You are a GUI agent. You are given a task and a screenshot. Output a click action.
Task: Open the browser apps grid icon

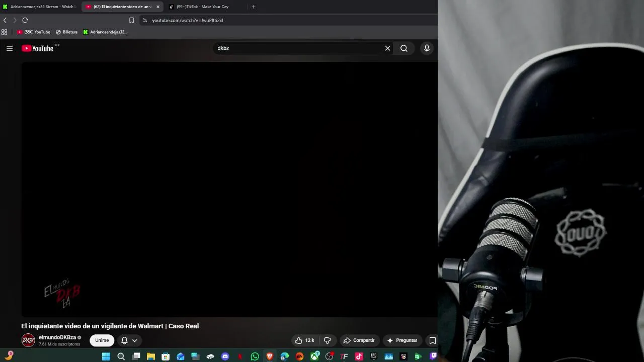(x=5, y=32)
